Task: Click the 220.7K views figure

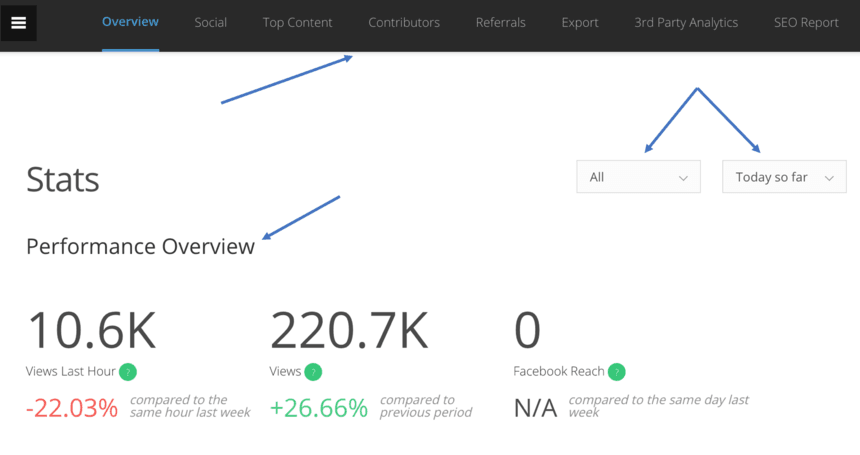Action: [x=349, y=330]
